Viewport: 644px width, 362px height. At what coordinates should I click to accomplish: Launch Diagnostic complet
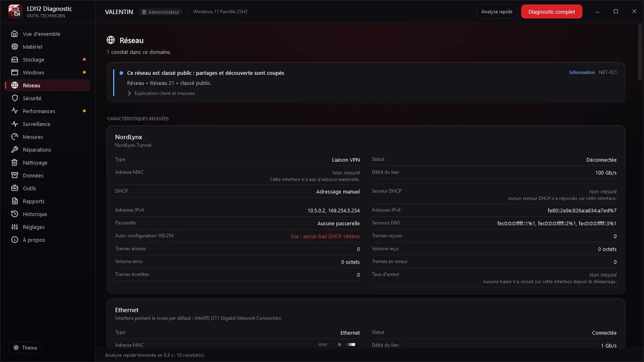tap(552, 11)
